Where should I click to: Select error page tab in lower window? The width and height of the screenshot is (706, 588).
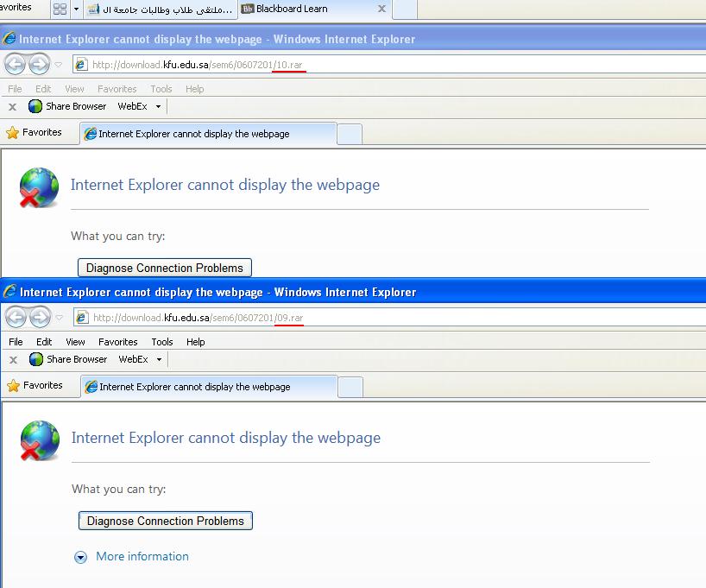pos(209,387)
